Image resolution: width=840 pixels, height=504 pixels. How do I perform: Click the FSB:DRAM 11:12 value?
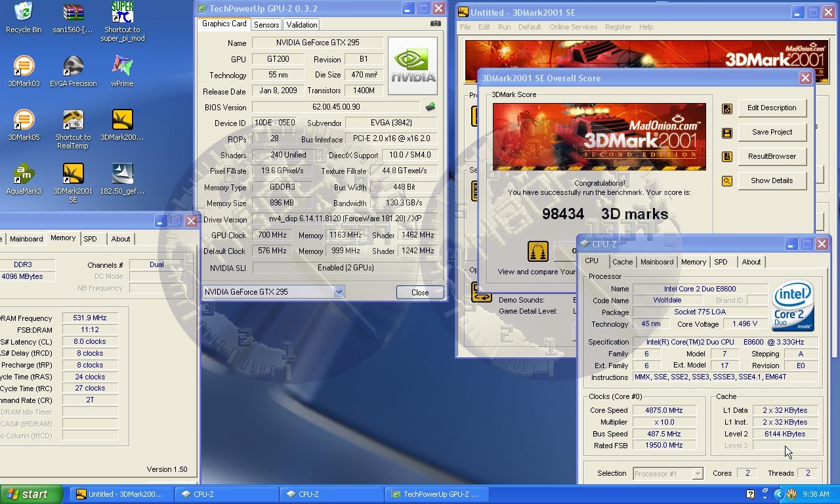(x=91, y=329)
